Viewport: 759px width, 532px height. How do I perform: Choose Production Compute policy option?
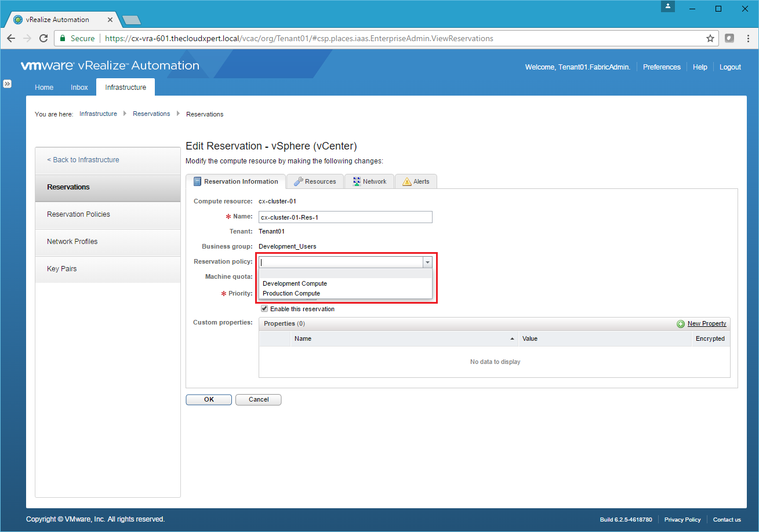coord(291,293)
